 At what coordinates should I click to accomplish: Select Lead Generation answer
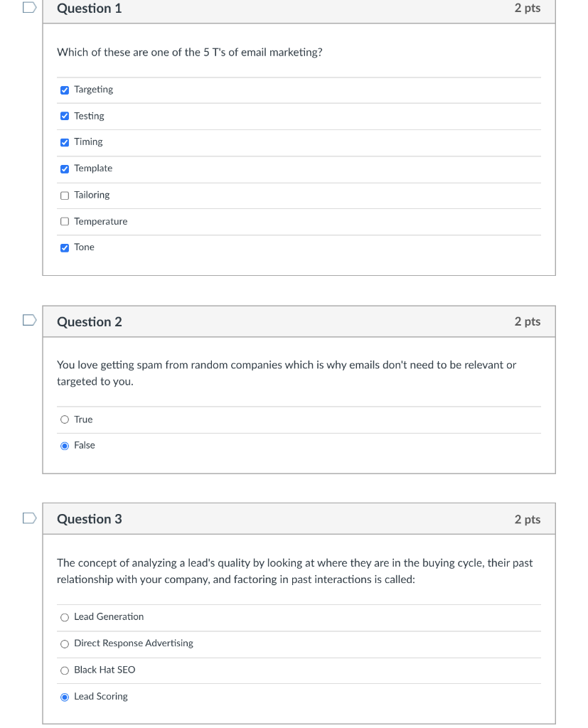coord(65,617)
